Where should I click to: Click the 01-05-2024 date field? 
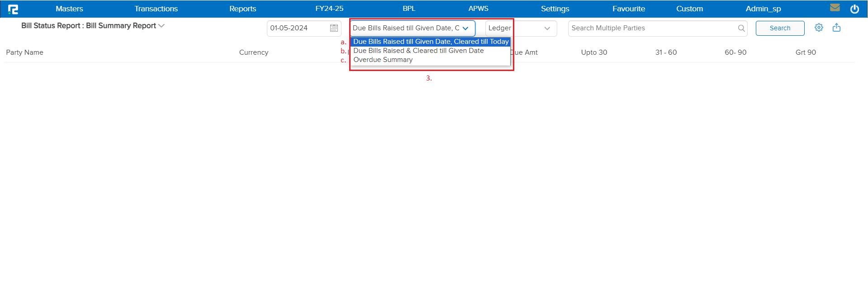click(x=296, y=28)
